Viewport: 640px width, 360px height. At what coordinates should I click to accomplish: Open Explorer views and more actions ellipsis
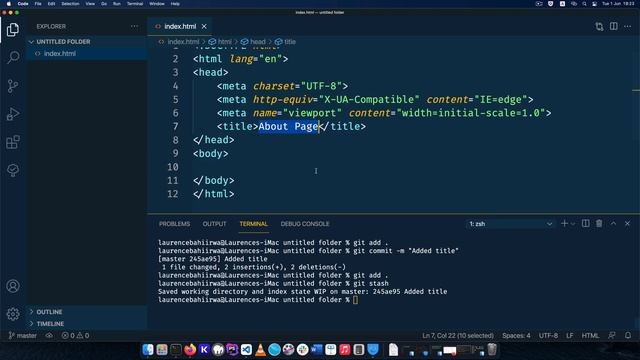134,27
